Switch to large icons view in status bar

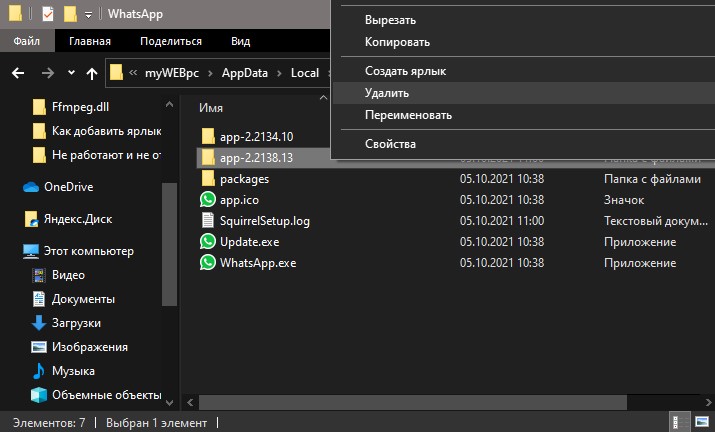(x=702, y=421)
